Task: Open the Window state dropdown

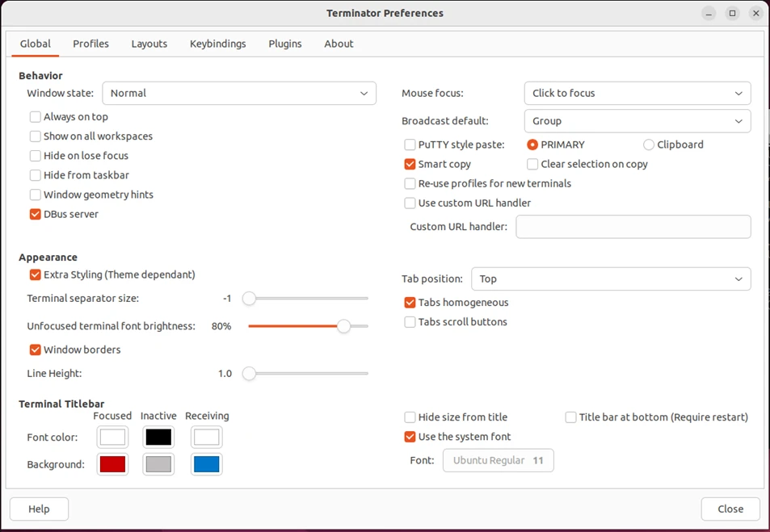Action: [239, 93]
